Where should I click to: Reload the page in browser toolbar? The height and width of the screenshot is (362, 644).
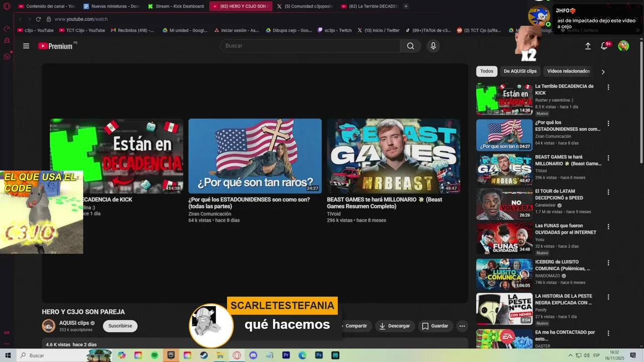coord(38,19)
